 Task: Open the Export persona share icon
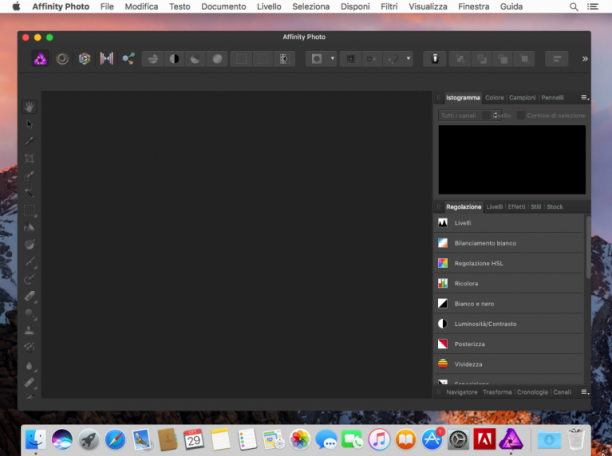tap(128, 59)
